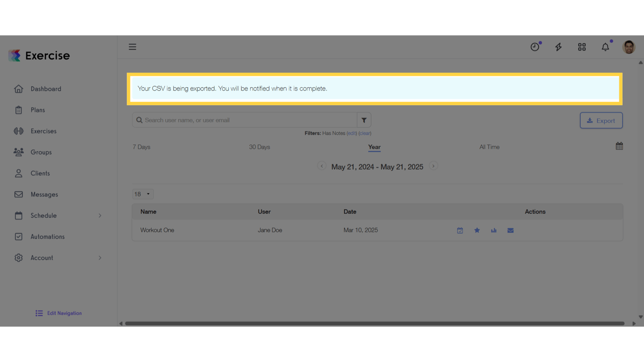Switch to the Clients section

pos(40,173)
